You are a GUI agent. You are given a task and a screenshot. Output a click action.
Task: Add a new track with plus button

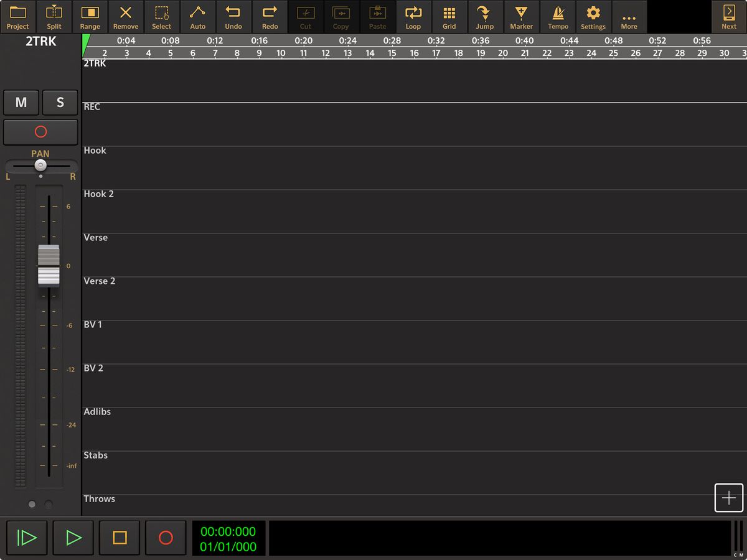click(729, 498)
